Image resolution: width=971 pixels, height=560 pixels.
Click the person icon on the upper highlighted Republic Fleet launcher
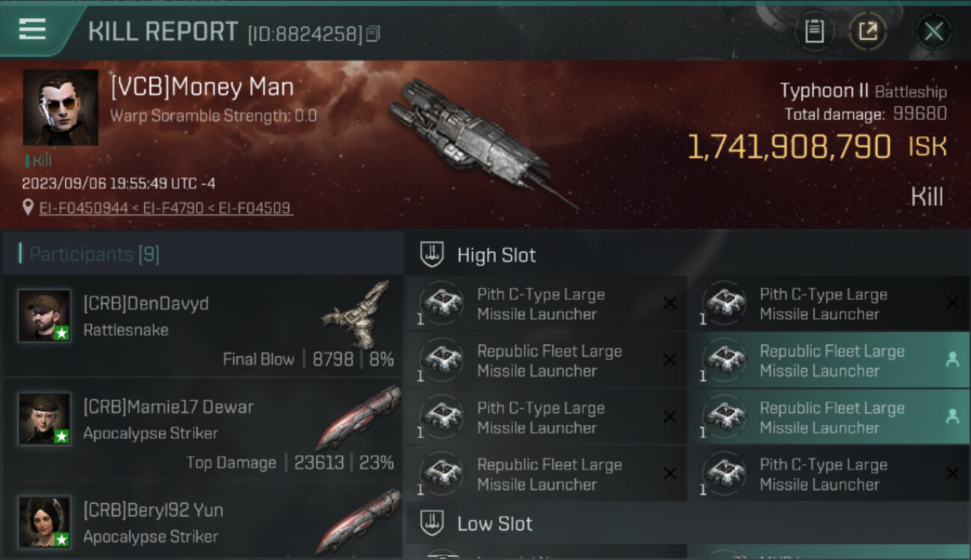coord(952,360)
